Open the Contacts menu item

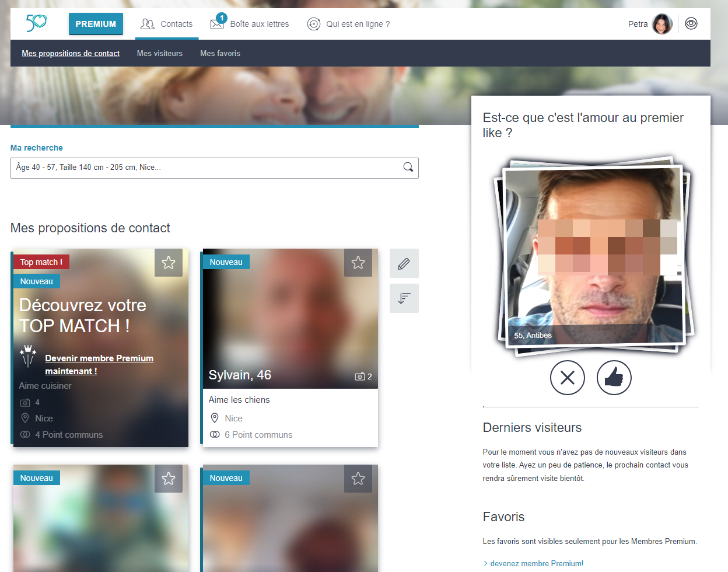167,24
